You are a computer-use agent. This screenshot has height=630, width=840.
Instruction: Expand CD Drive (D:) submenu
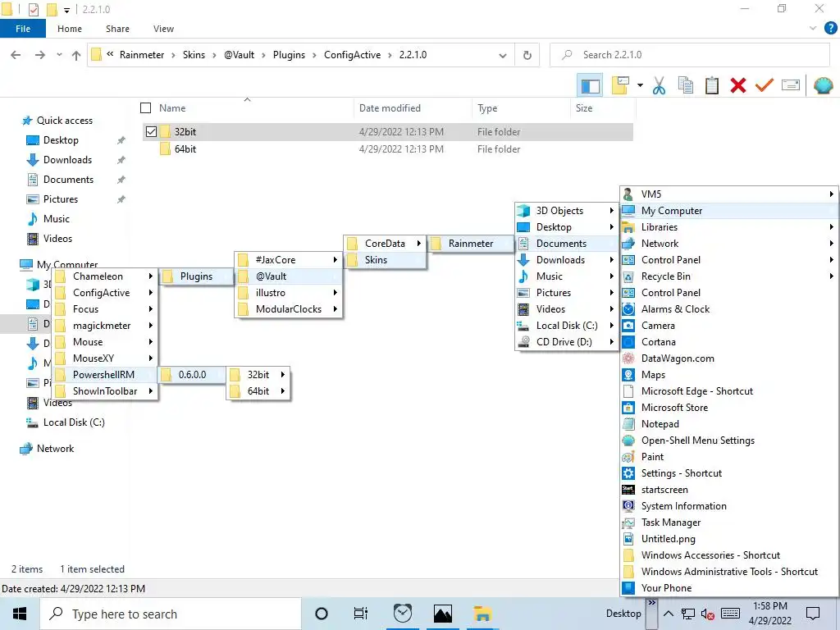click(x=566, y=342)
